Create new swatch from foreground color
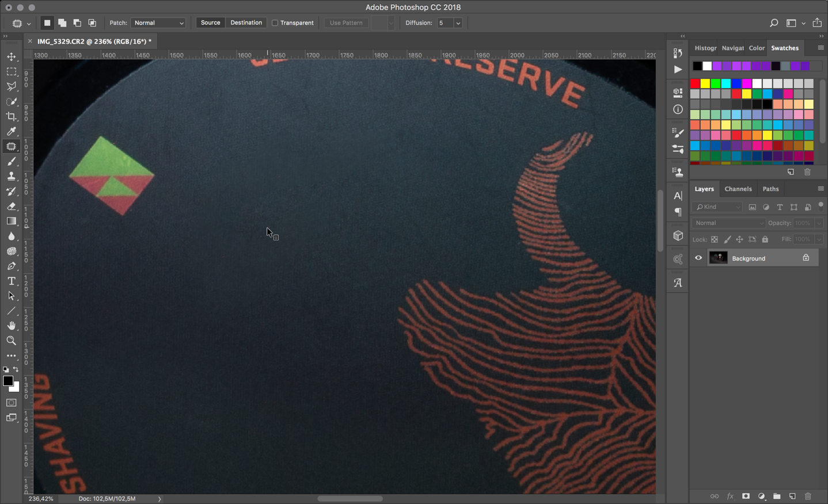This screenshot has height=504, width=828. pos(791,172)
